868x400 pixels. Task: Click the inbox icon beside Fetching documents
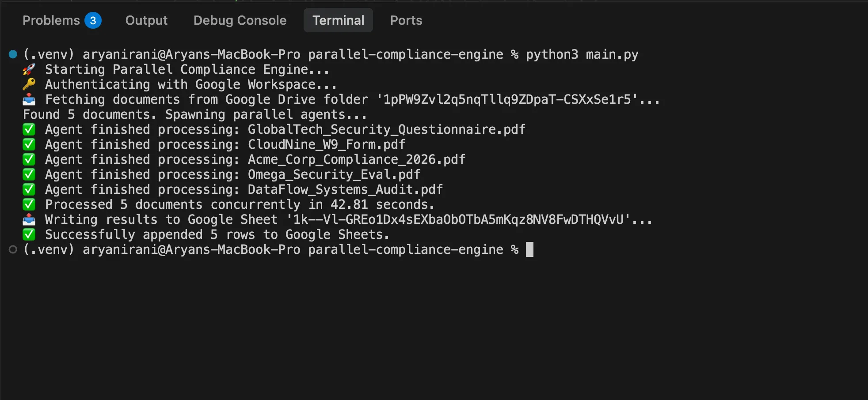pos(29,99)
